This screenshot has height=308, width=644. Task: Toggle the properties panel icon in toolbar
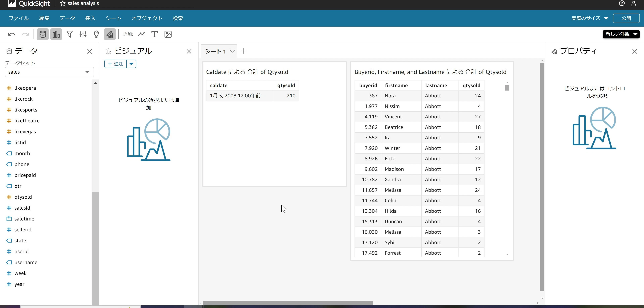pyautogui.click(x=110, y=34)
